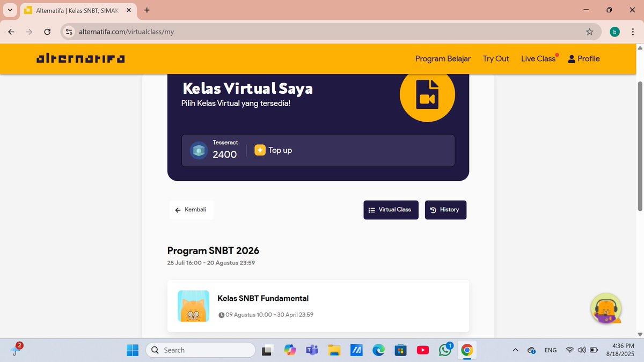Click the volume speaker icon
This screenshot has height=362, width=644.
(x=582, y=350)
